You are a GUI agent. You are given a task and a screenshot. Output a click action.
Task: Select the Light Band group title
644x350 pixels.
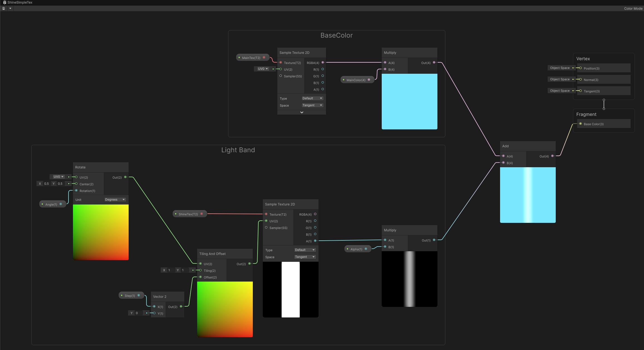[x=238, y=150]
